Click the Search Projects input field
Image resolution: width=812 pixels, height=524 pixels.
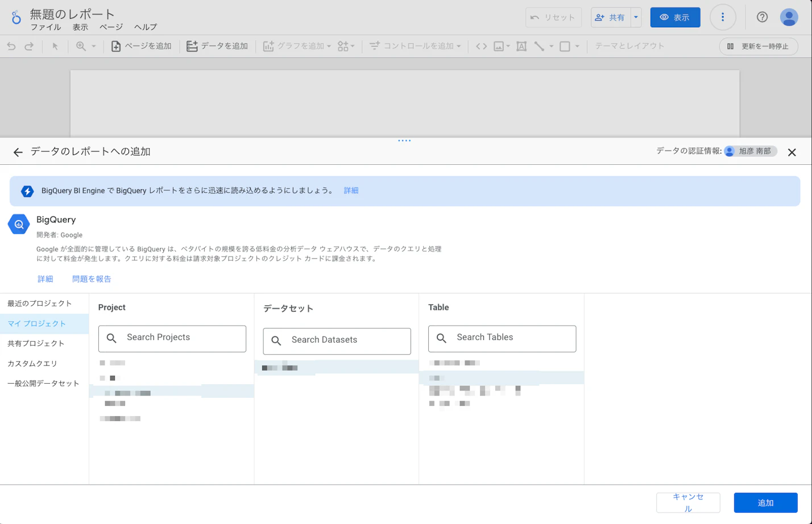[172, 338]
